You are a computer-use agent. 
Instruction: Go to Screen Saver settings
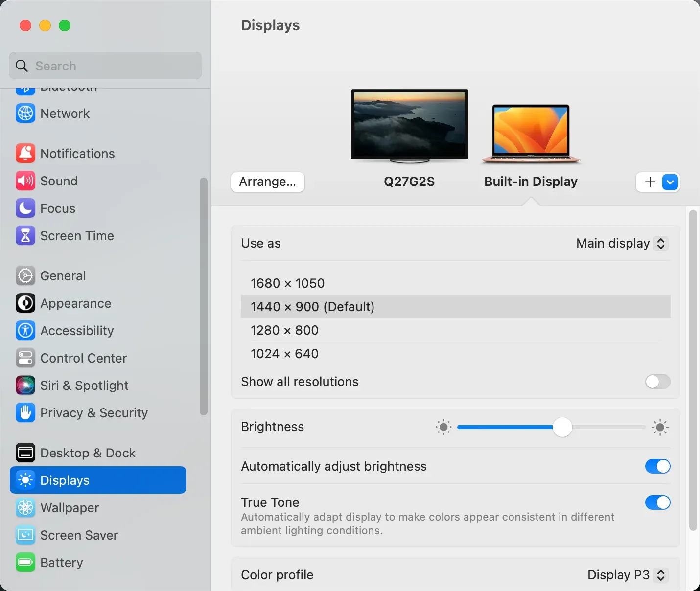[x=98, y=535]
